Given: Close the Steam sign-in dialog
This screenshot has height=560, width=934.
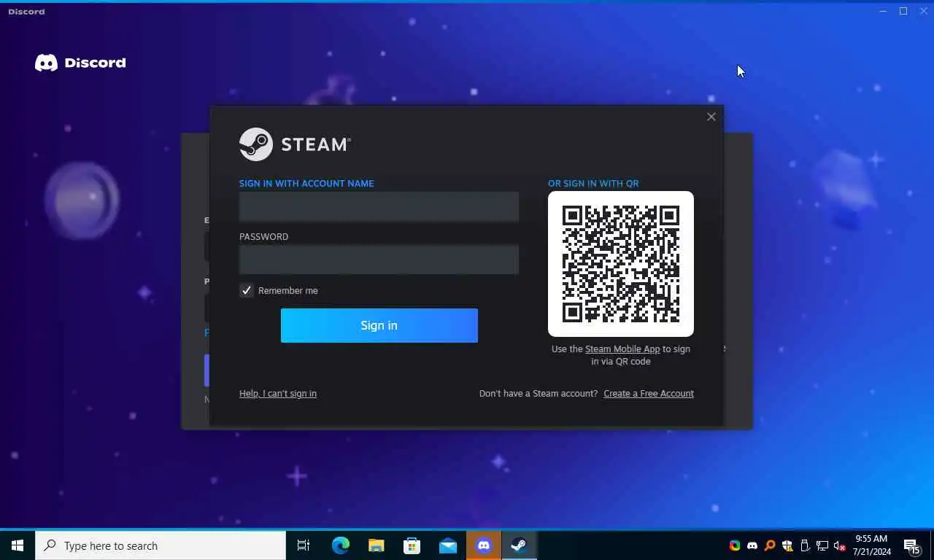Looking at the screenshot, I should click(x=711, y=117).
